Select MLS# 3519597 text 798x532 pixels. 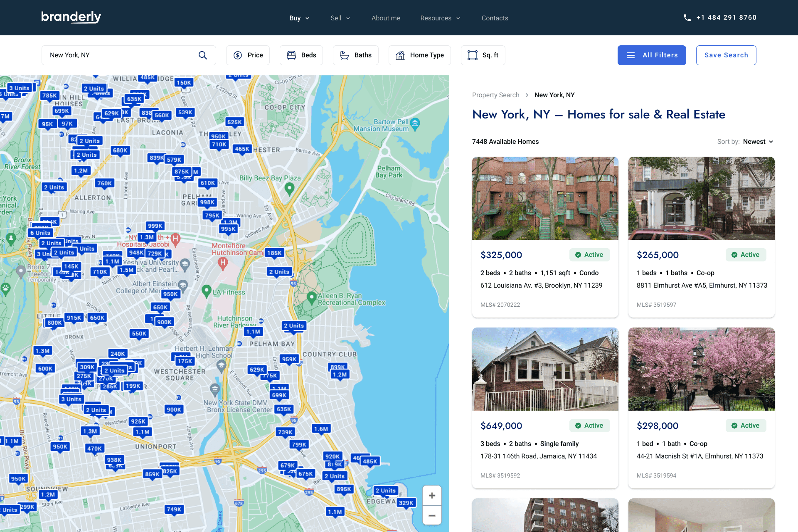pos(656,305)
